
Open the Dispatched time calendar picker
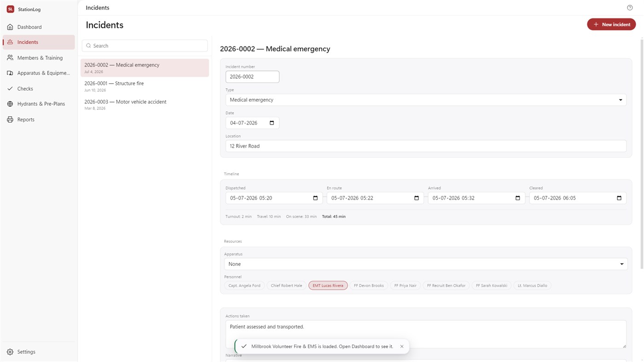[315, 198]
